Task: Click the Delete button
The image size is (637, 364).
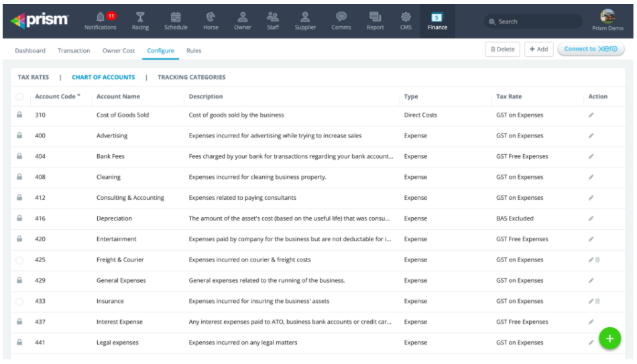Action: 502,50
